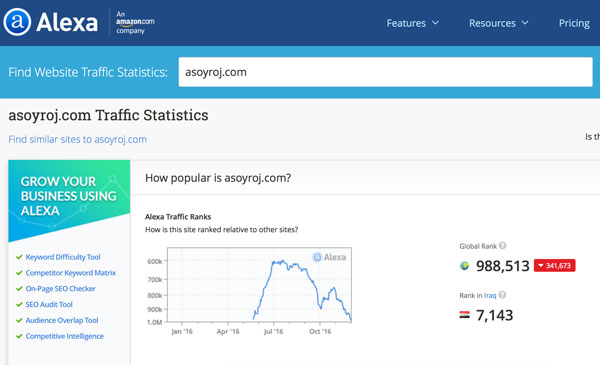Click the red rank change badge 341,673
This screenshot has width=600, height=365.
[x=554, y=266]
